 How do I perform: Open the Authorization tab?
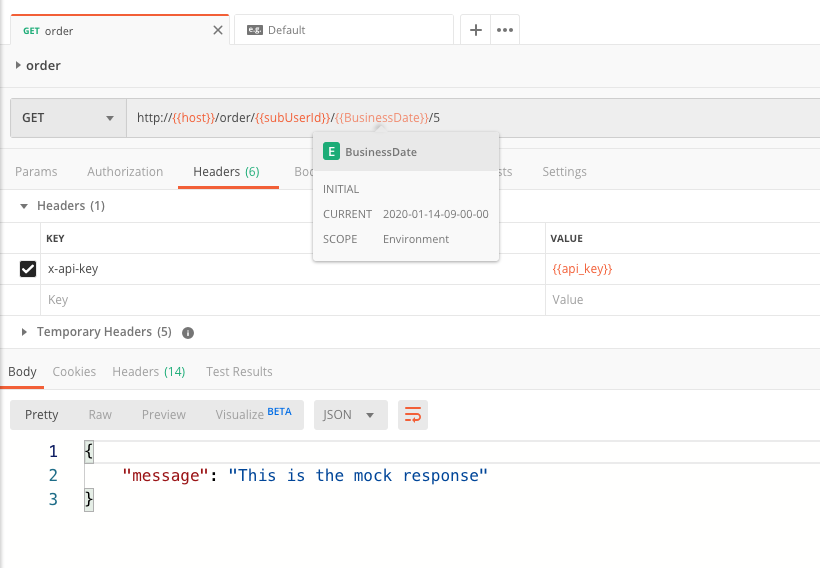point(125,172)
